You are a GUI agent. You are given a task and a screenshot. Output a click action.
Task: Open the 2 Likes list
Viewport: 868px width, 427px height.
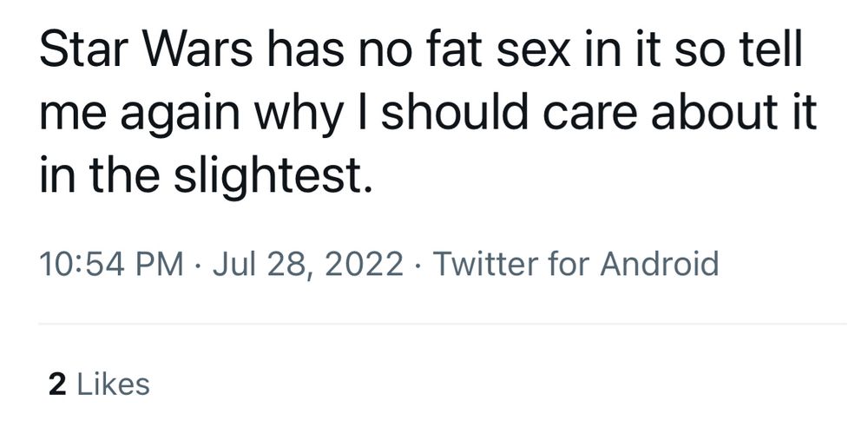point(99,384)
